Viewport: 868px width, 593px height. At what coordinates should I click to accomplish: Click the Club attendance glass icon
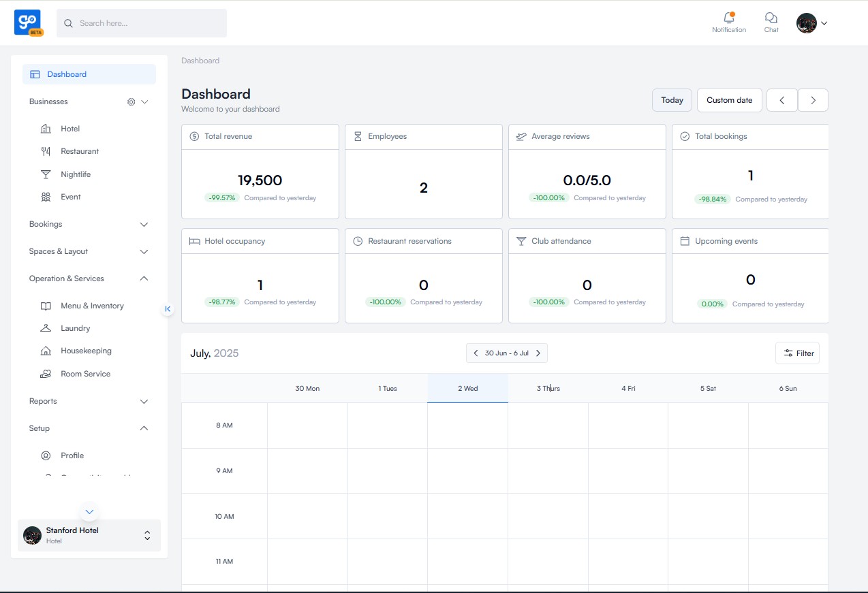click(521, 241)
